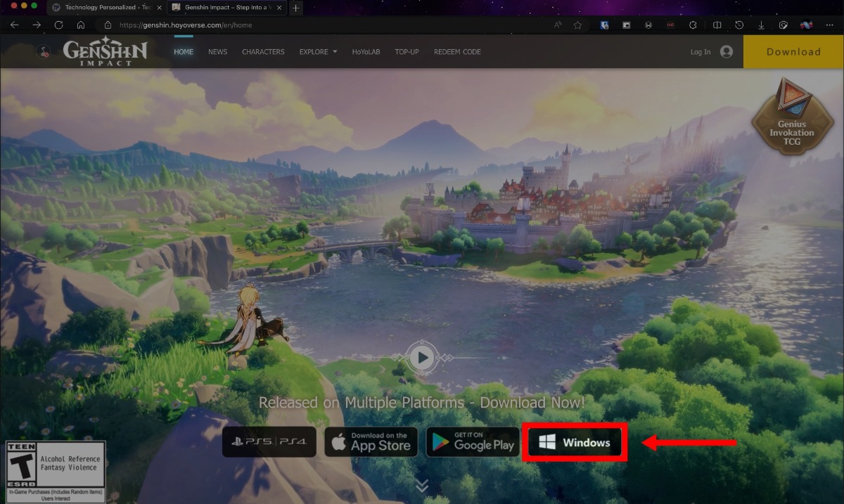
Task: Download the Windows version
Action: click(575, 443)
